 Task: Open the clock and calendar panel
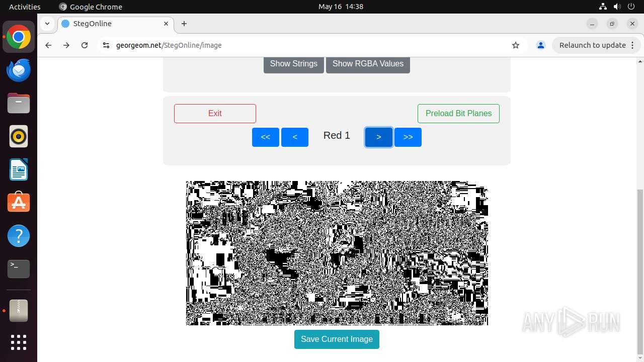pos(341,7)
